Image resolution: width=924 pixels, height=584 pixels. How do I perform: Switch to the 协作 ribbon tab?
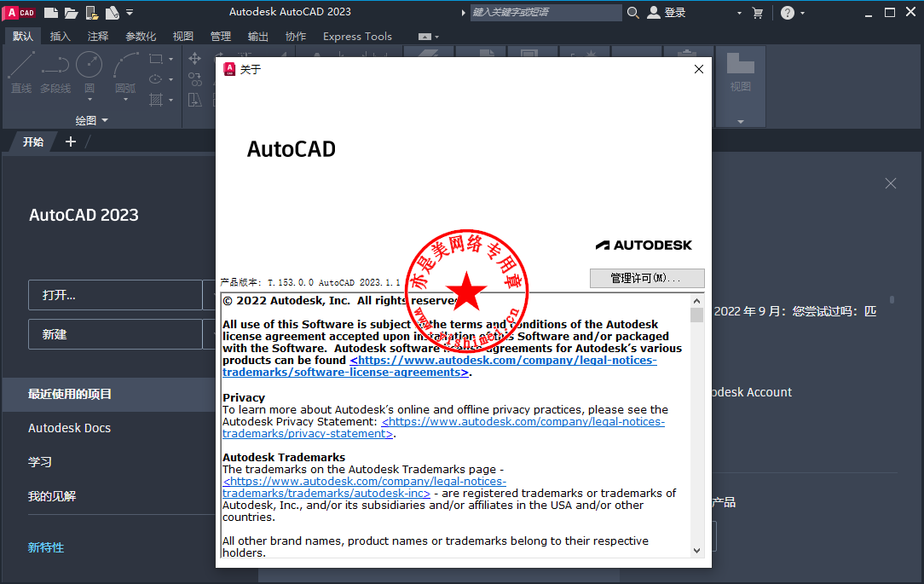coord(296,37)
